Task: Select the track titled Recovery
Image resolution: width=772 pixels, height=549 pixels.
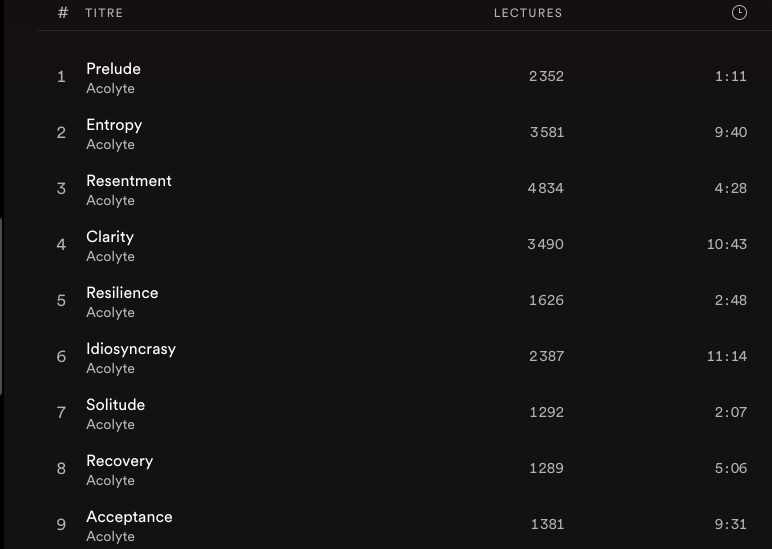Action: click(119, 461)
